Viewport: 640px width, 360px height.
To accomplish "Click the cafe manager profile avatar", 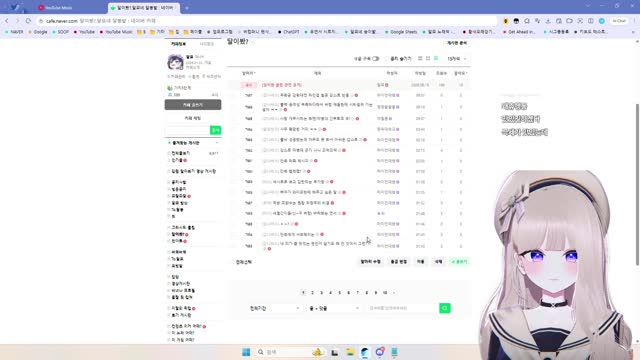I will point(176,62).
